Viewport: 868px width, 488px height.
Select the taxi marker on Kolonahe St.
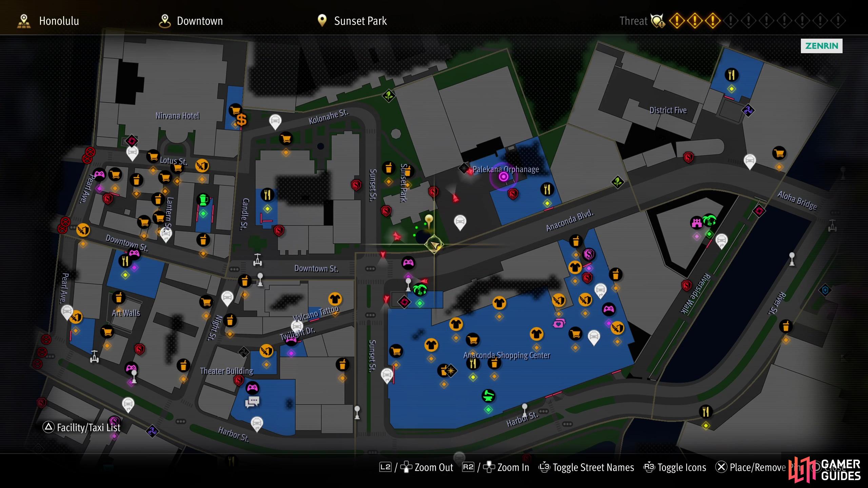275,122
